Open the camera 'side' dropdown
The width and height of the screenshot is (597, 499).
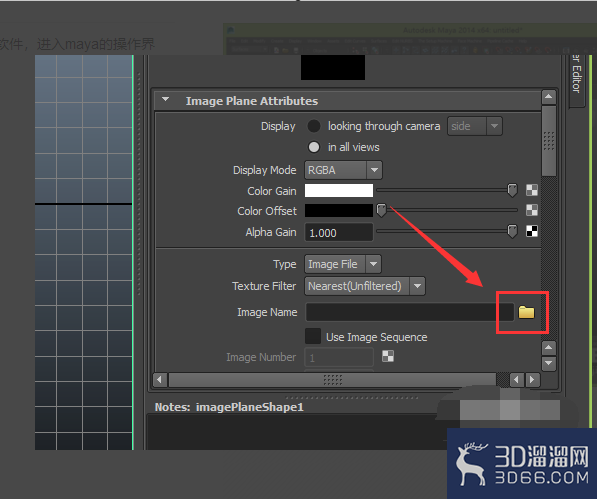[x=475, y=126]
